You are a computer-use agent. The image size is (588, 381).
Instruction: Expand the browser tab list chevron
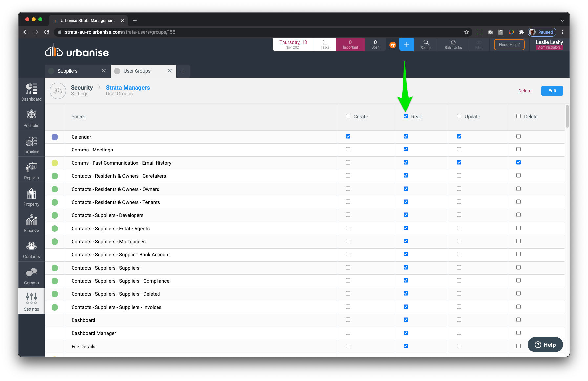point(562,21)
